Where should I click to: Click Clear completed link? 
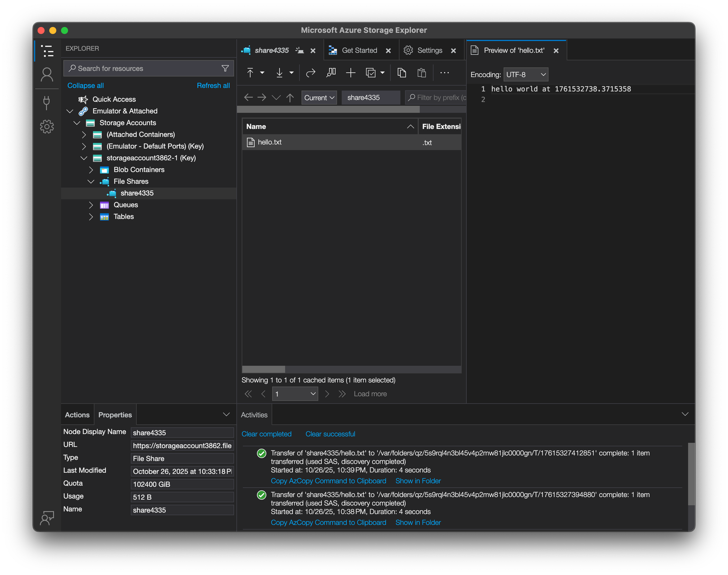pos(266,434)
